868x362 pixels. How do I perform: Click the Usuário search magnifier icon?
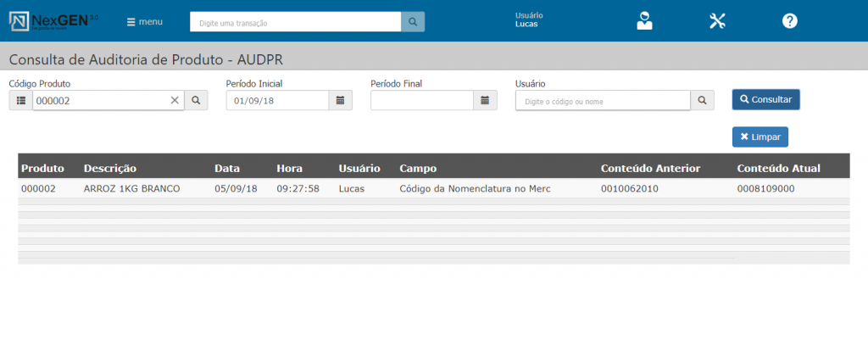(x=702, y=101)
